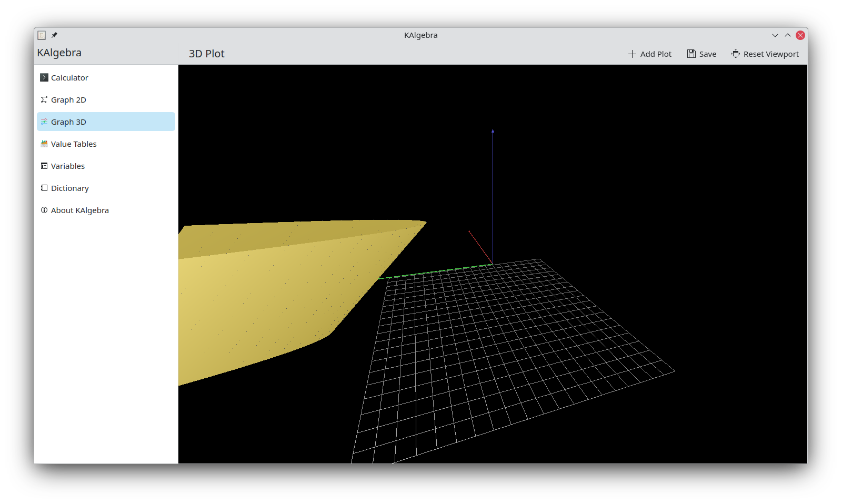Click the KAlgebra sidebar header title

pyautogui.click(x=59, y=53)
